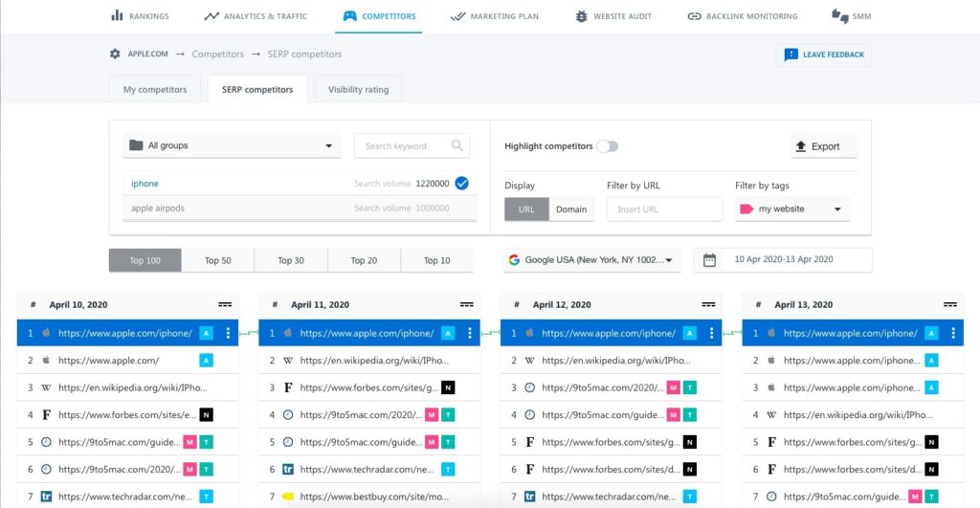The image size is (980, 508).
Task: Select the Top 50 filter
Action: point(218,260)
